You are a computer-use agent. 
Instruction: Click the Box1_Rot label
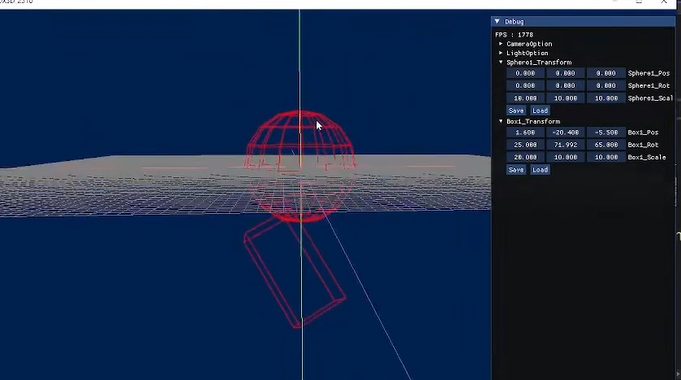(643, 145)
